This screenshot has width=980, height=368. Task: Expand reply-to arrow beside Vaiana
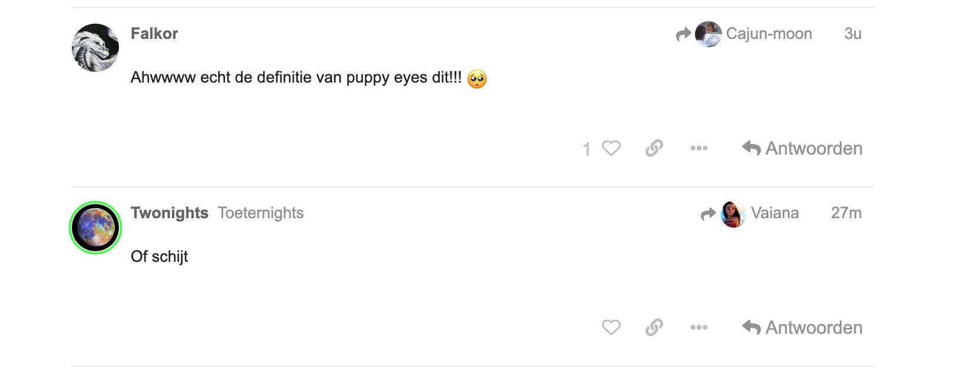tap(708, 213)
